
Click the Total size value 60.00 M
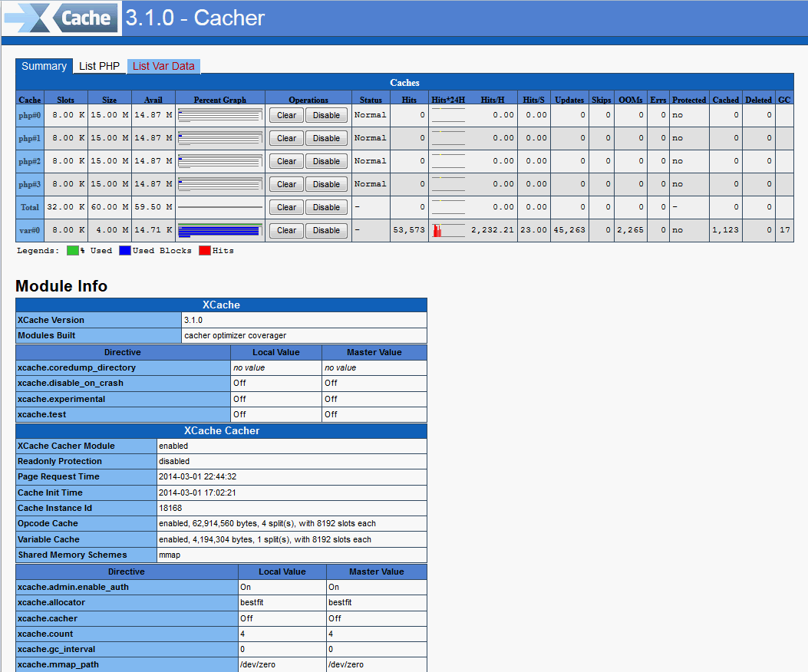coord(110,206)
